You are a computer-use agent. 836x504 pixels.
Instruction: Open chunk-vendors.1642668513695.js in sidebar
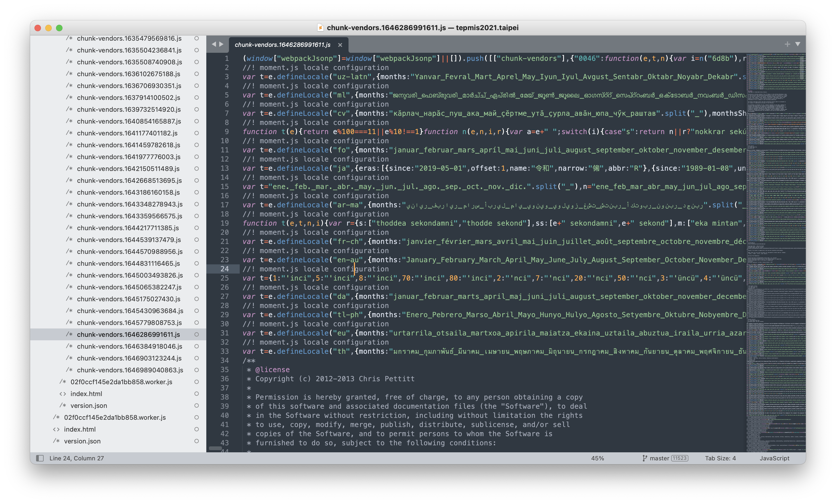(129, 180)
